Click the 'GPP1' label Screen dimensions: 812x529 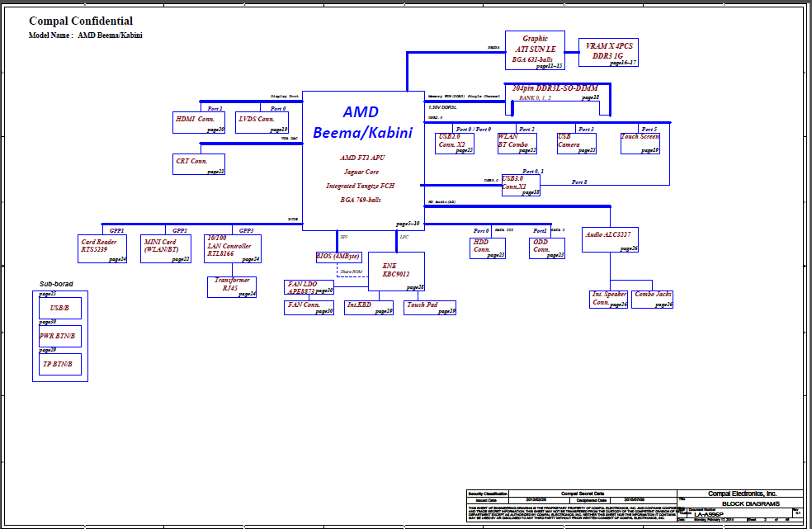tap(116, 230)
